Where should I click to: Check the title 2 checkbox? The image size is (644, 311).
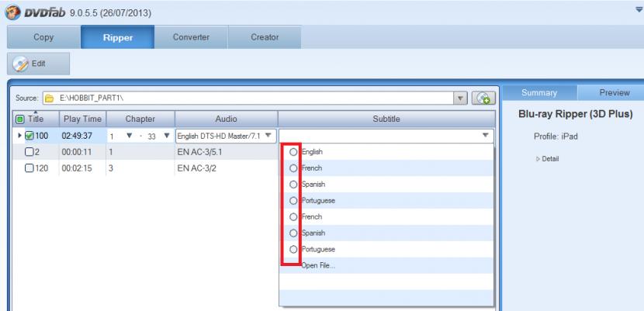pos(28,152)
